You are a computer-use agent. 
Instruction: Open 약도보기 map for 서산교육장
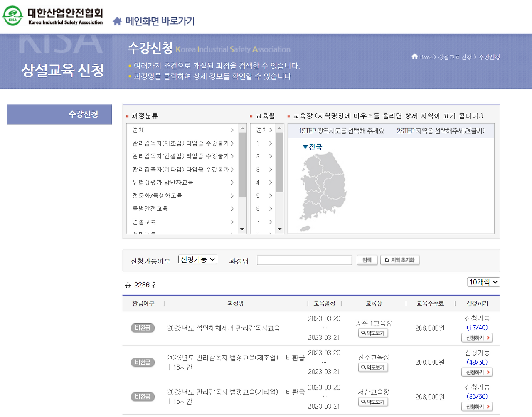click(x=373, y=402)
